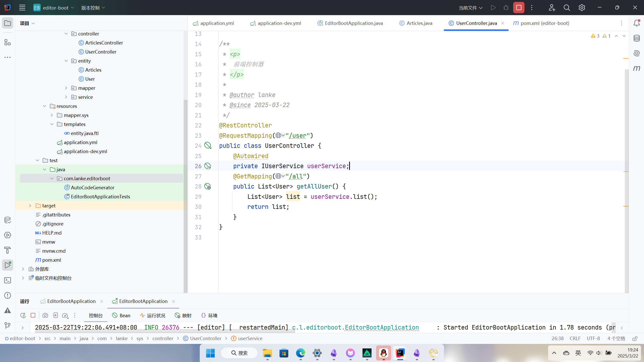Viewport: 644px width, 362px height.
Task: Switch to EditorBootApplication.java tab
Action: (350, 23)
